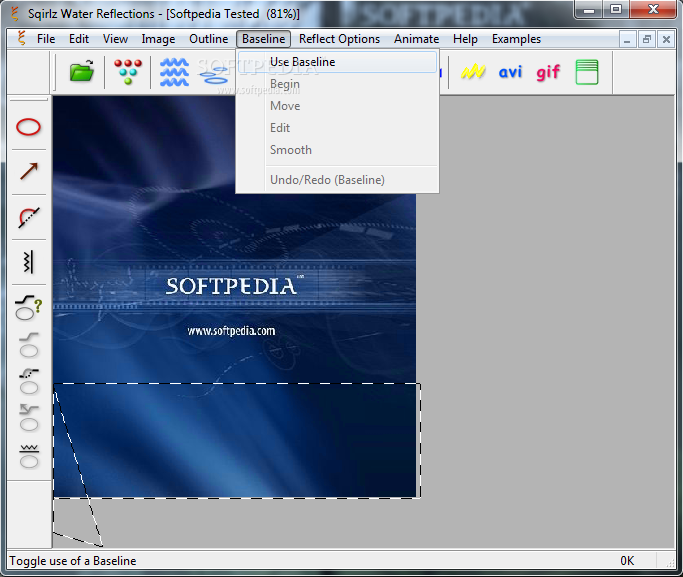Click the greyed dotted-curve baseline tool icon
Screen dimensions: 683x577
pyautogui.click(x=29, y=382)
